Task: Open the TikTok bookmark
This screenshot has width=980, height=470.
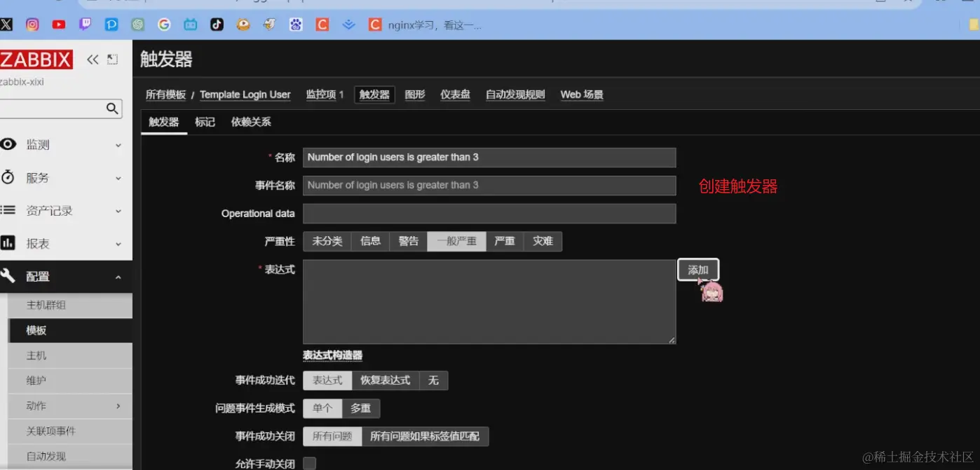Action: click(217, 25)
